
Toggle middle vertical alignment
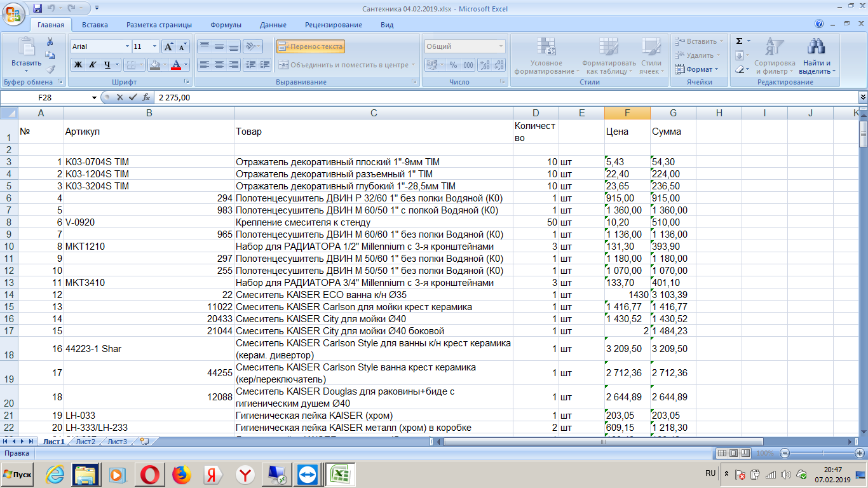[x=219, y=46]
